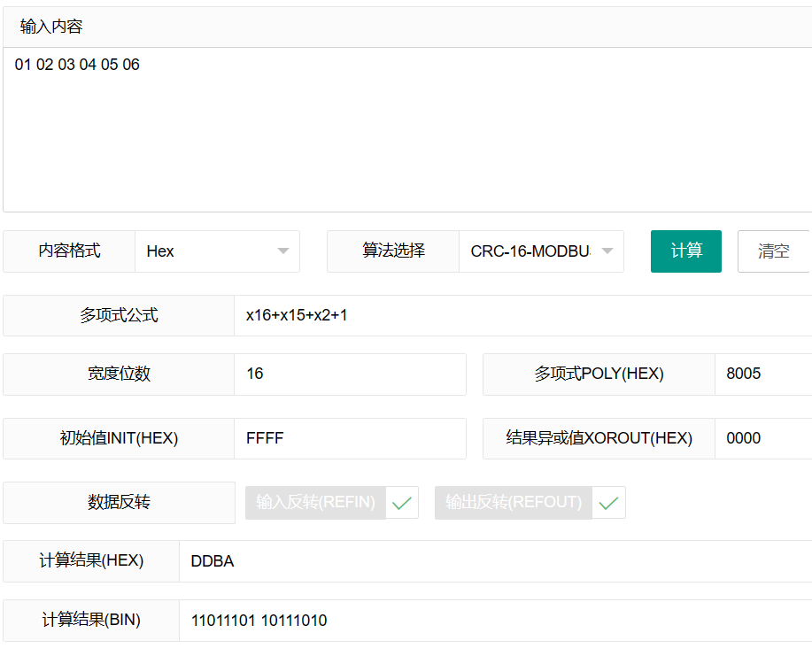Screen dimensions: 812x656
Task: Expand the 算法选择 CRC-16-MODBUS dropdown
Action: click(x=541, y=251)
